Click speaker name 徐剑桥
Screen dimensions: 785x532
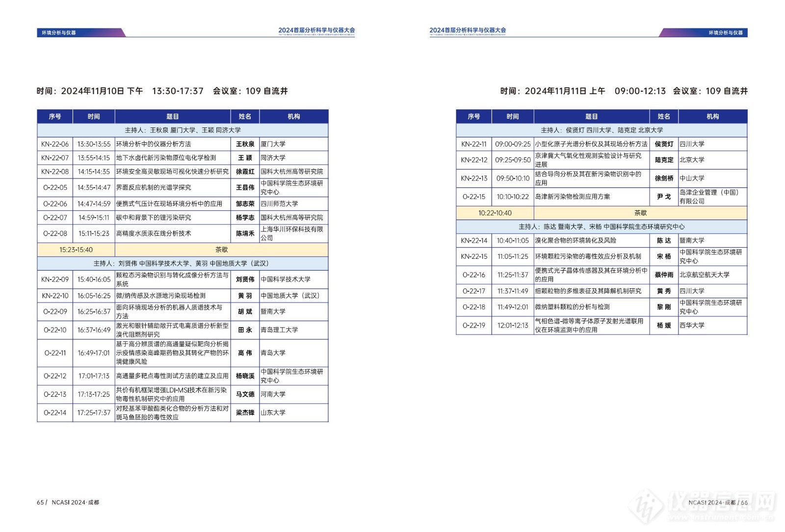[664, 178]
